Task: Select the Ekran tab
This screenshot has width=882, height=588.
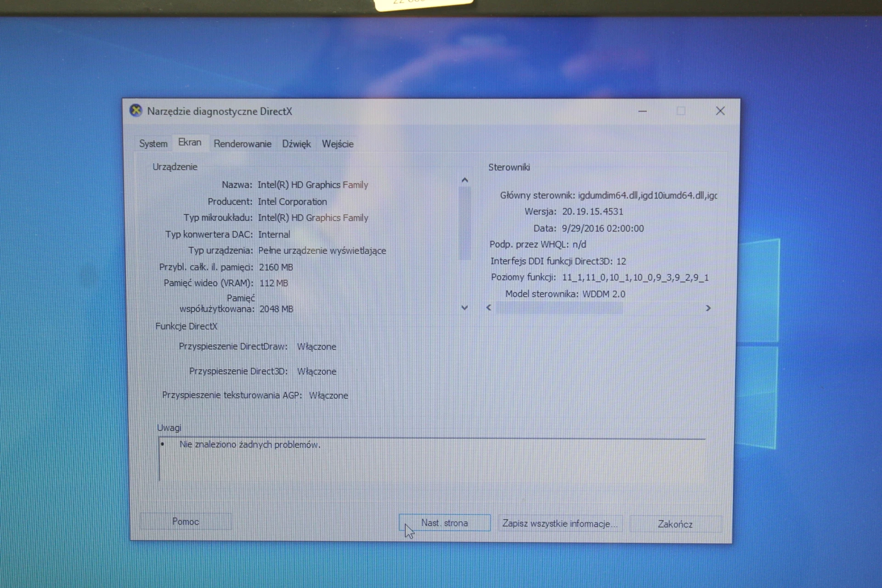Action: pos(190,142)
